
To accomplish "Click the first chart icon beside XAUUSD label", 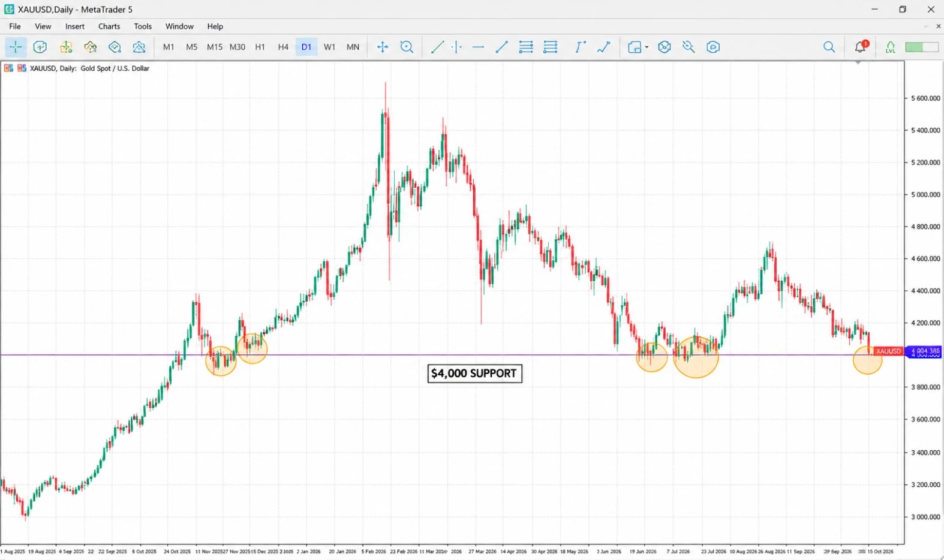I will tap(8, 68).
